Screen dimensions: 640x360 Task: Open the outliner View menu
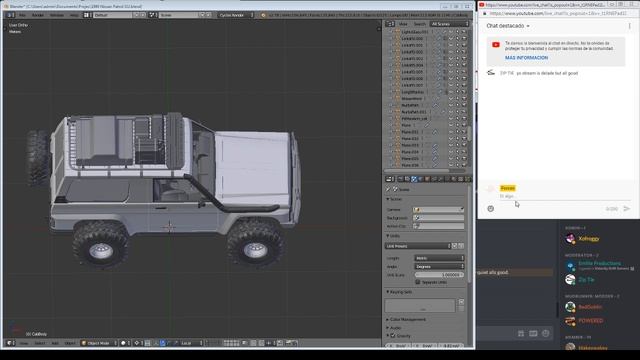[x=403, y=24]
